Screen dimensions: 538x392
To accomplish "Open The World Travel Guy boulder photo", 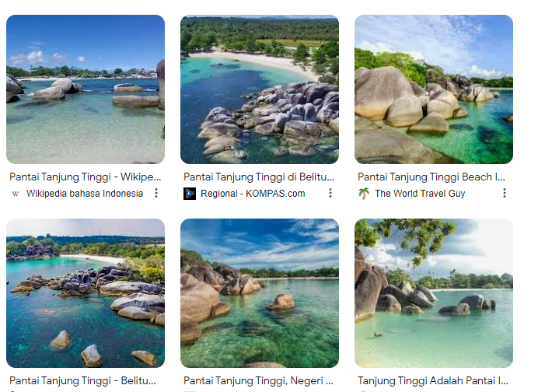I will (x=434, y=89).
